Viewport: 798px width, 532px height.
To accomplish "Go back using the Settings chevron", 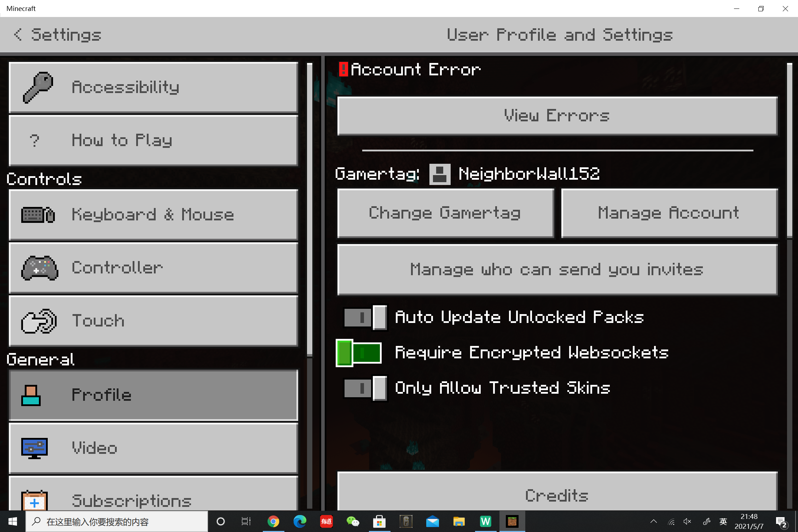I will [18, 35].
